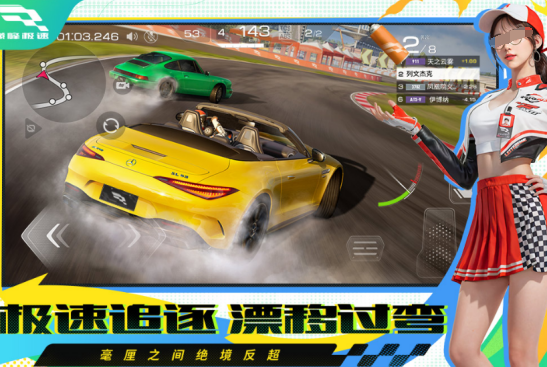
Task: Toggle the muted microphone icon
Action: point(150,36)
